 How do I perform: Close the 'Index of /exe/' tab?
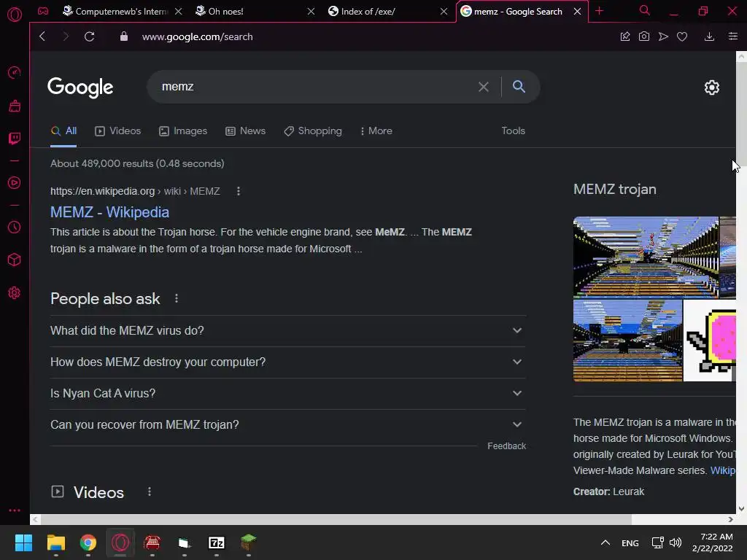coord(444,12)
